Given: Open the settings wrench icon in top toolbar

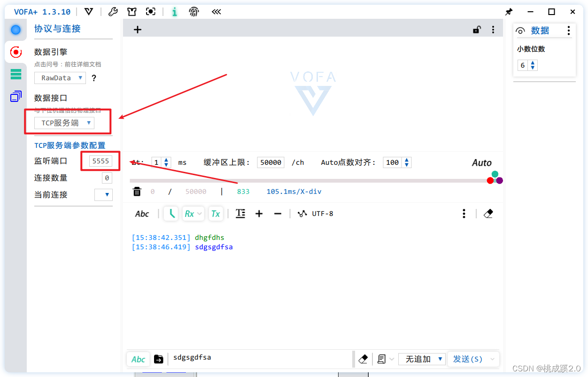Looking at the screenshot, I should pos(113,11).
